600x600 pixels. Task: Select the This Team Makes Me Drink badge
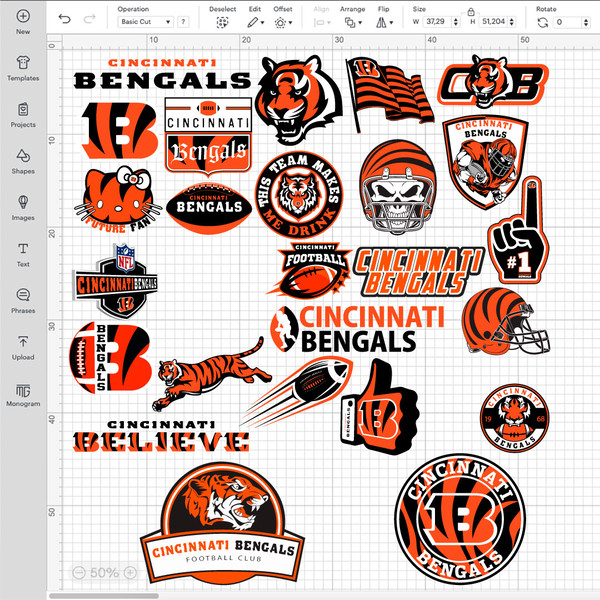[x=299, y=194]
